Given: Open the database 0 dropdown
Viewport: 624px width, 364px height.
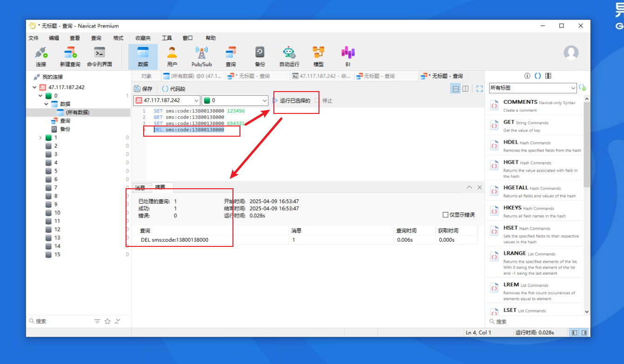Looking at the screenshot, I should point(235,100).
